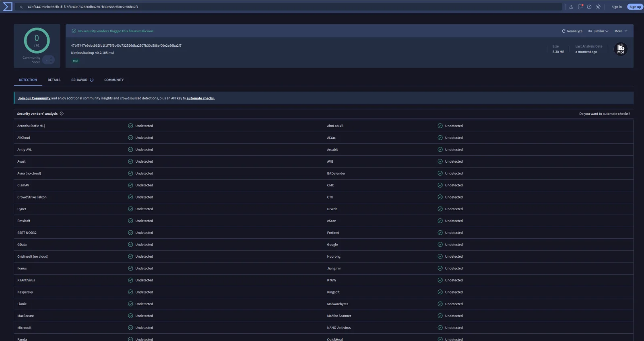644x341 pixels.
Task: Click the Ikarus vendor name
Action: (x=22, y=268)
